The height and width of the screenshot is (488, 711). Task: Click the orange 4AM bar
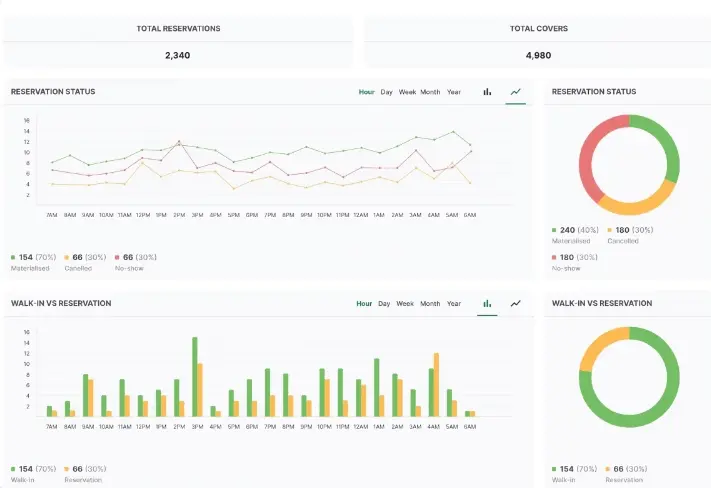[436, 385]
